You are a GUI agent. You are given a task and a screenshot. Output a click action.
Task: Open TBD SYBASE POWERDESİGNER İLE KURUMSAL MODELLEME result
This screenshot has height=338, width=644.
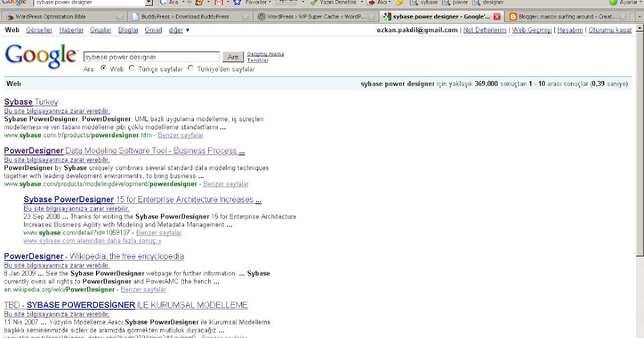[126, 305]
